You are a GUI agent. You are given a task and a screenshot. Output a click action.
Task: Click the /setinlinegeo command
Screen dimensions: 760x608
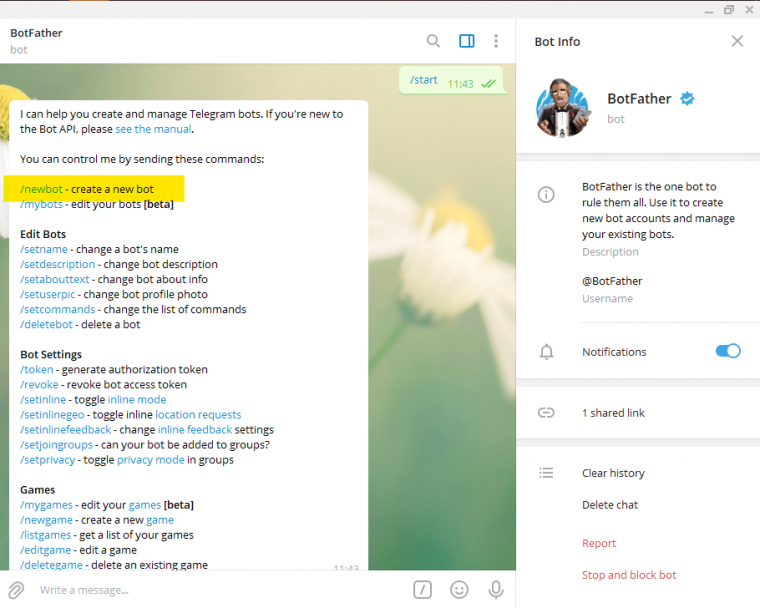click(52, 415)
